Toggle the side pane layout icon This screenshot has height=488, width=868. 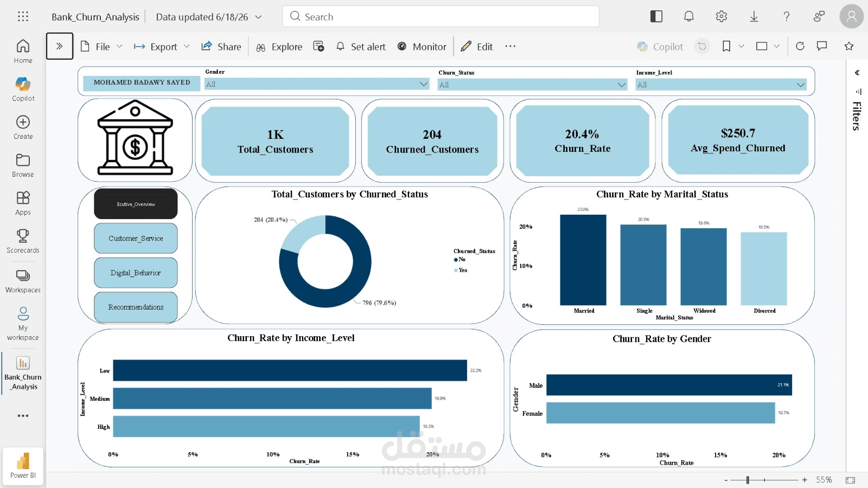pyautogui.click(x=656, y=16)
